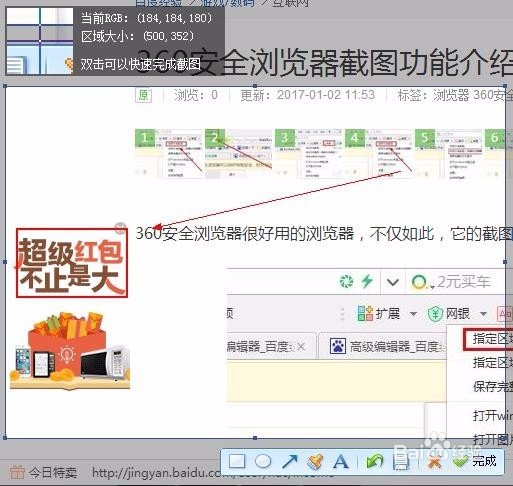Click the 更新：2017-01-02 11:53 text
This screenshot has width=513, height=486.
pos(307,95)
